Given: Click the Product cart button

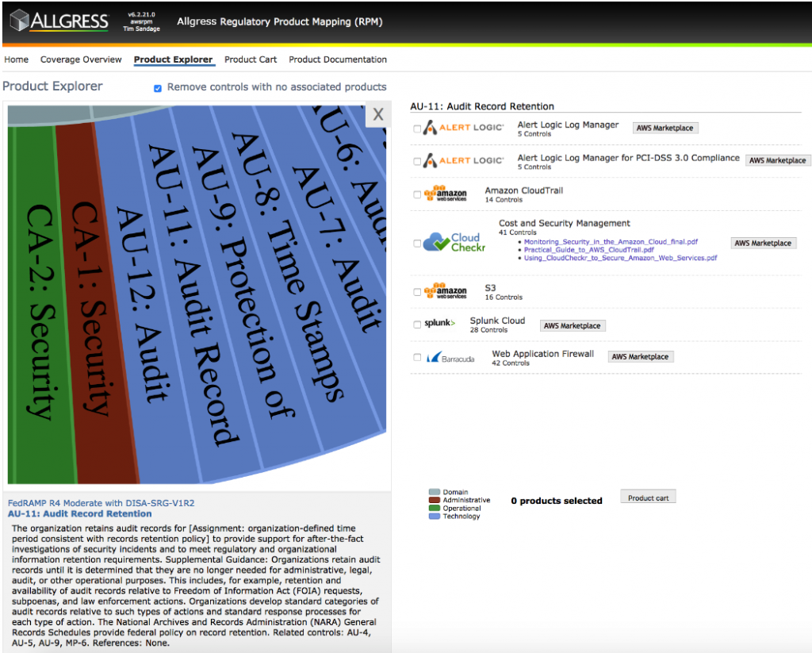Looking at the screenshot, I should click(648, 497).
